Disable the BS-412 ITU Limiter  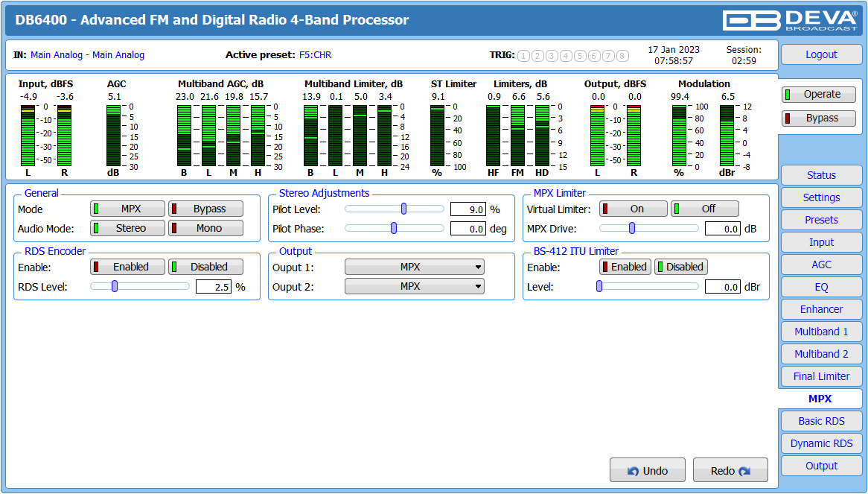pos(681,267)
